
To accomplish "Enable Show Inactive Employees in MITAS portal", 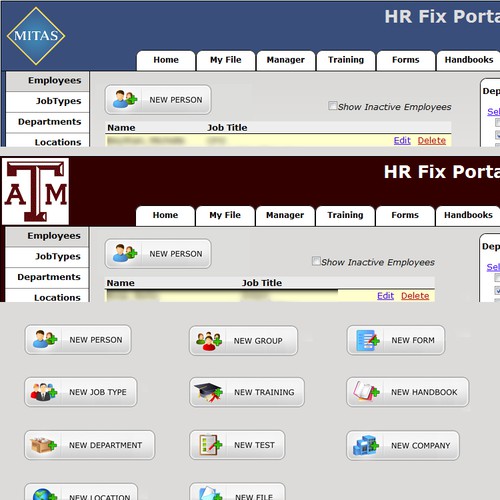I will click(x=332, y=106).
